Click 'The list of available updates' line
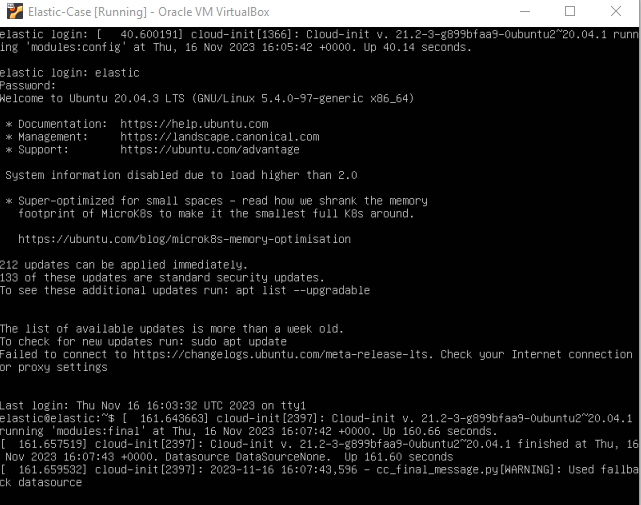This screenshot has height=505, width=641. 172,329
